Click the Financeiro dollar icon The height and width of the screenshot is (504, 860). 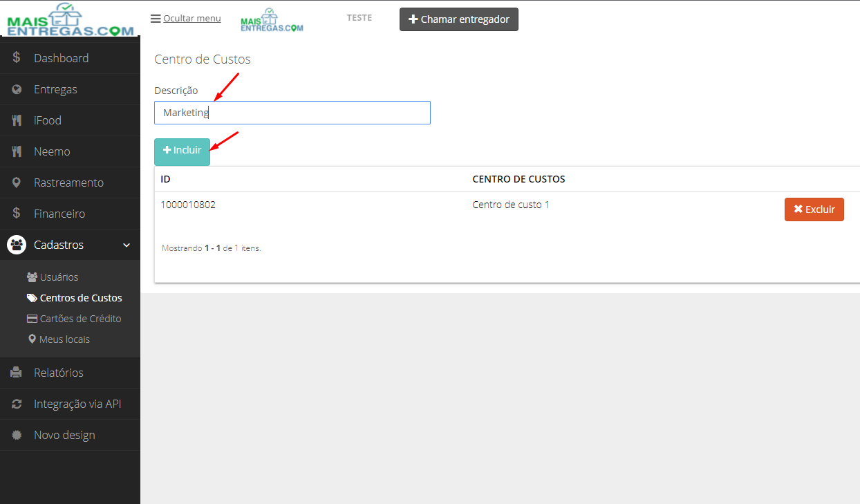point(17,214)
